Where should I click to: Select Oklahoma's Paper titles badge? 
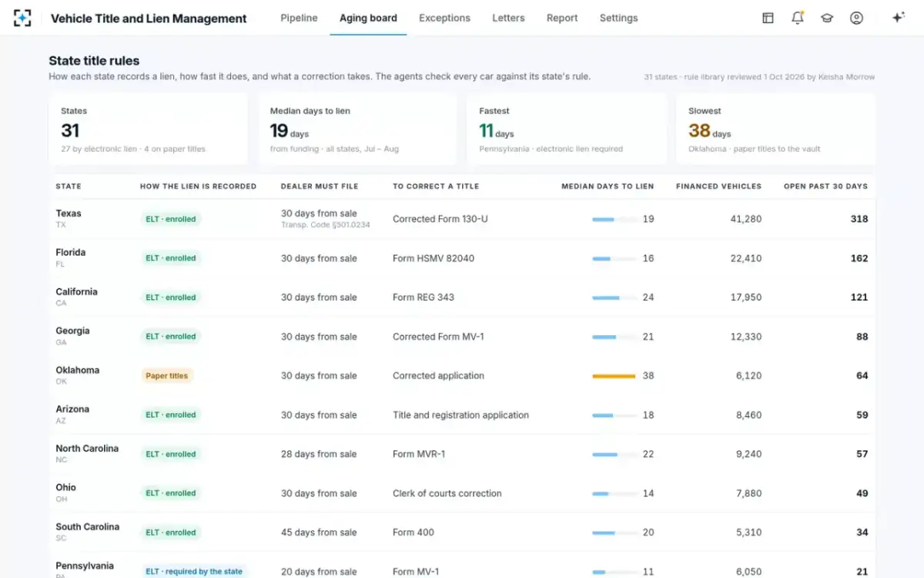point(167,376)
